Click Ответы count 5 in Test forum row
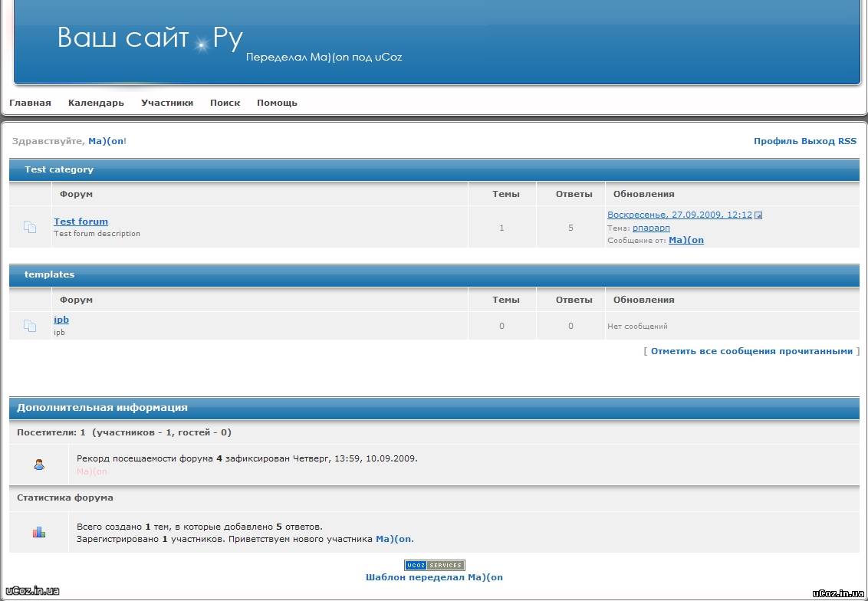Screen dimensions: 868x601 570,228
